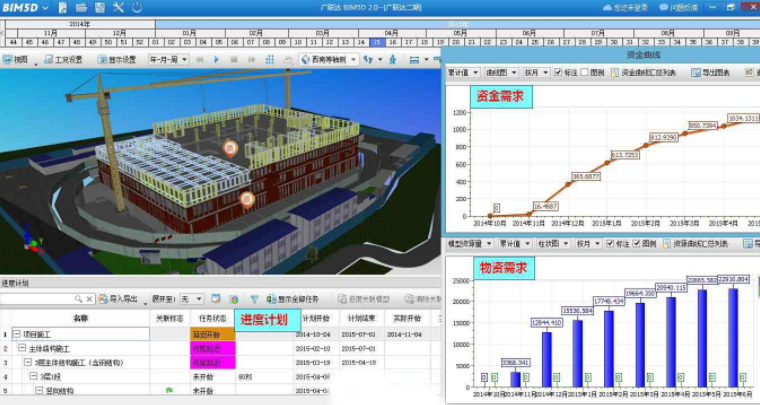Fast forward the simulation playback

click(x=252, y=60)
